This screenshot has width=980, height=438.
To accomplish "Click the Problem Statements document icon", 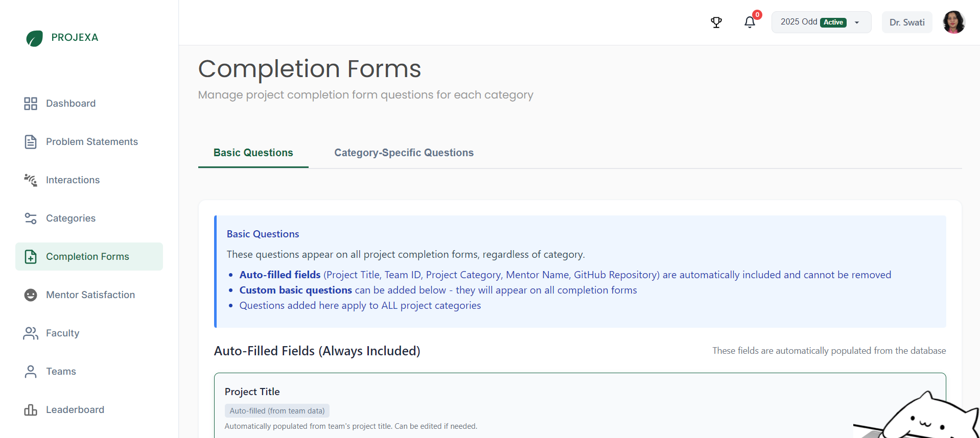I will point(31,142).
